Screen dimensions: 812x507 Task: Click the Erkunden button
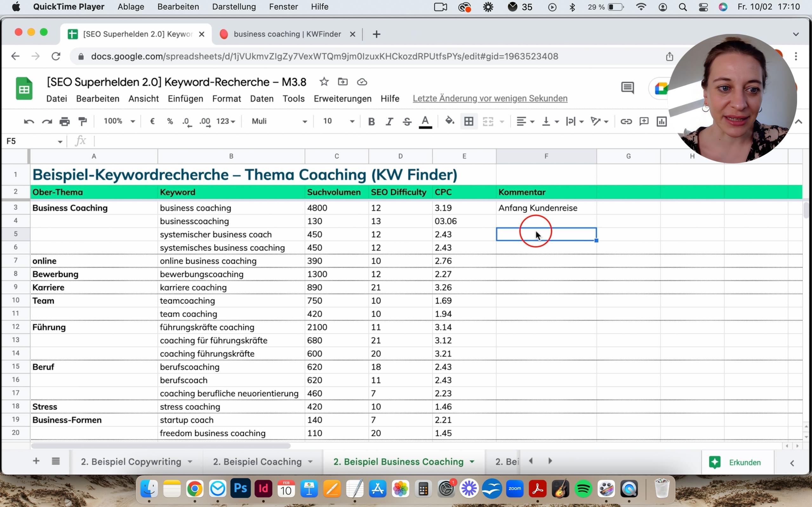click(x=737, y=462)
